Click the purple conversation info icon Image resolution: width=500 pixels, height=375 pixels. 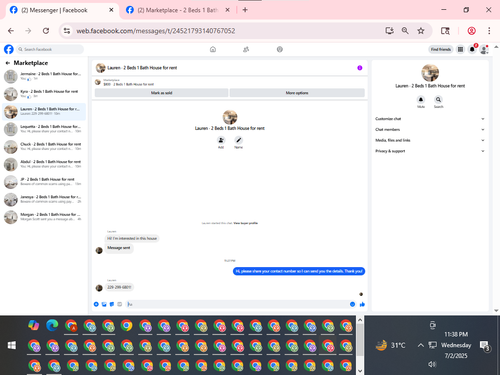(x=360, y=68)
